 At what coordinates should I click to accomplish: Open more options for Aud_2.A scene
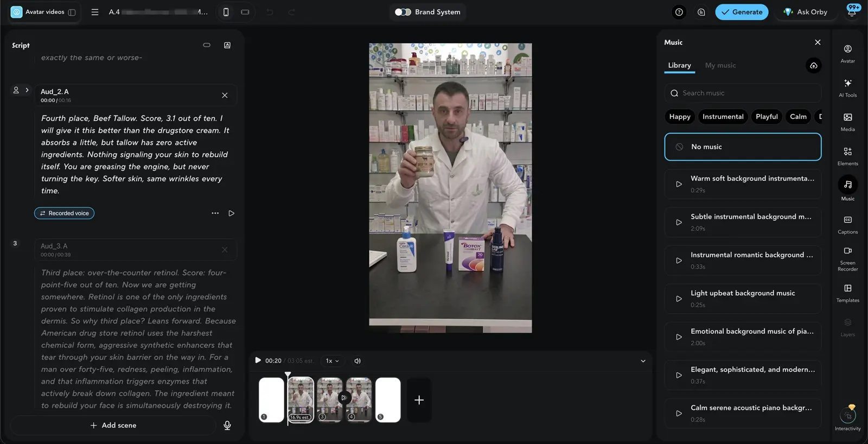coord(215,213)
